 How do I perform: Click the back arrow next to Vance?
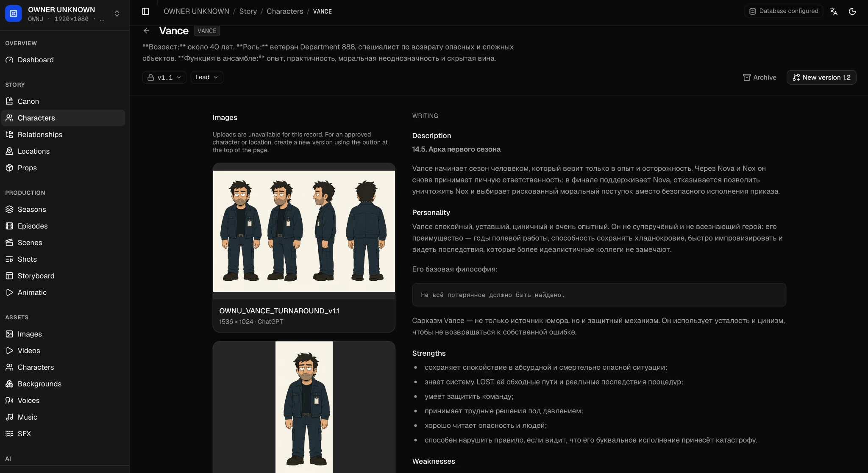pos(147,30)
